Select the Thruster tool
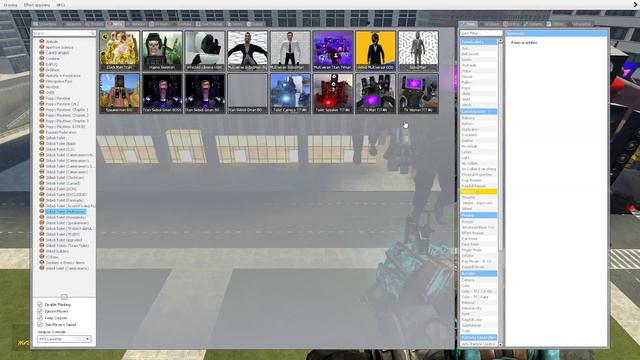The width and height of the screenshot is (640, 360). [x=478, y=197]
